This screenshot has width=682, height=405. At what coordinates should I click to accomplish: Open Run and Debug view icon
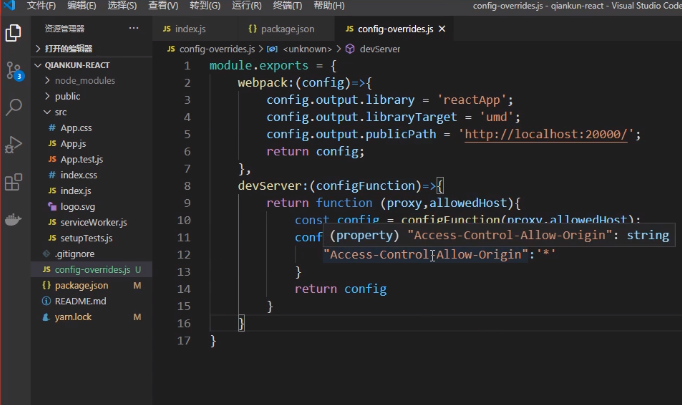[13, 144]
